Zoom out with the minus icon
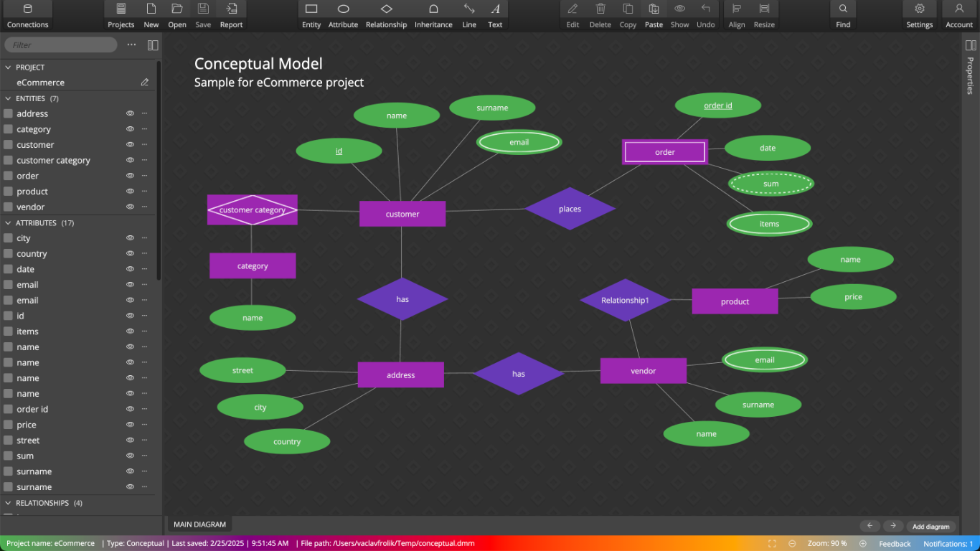Viewport: 980px width, 551px height. coord(792,544)
